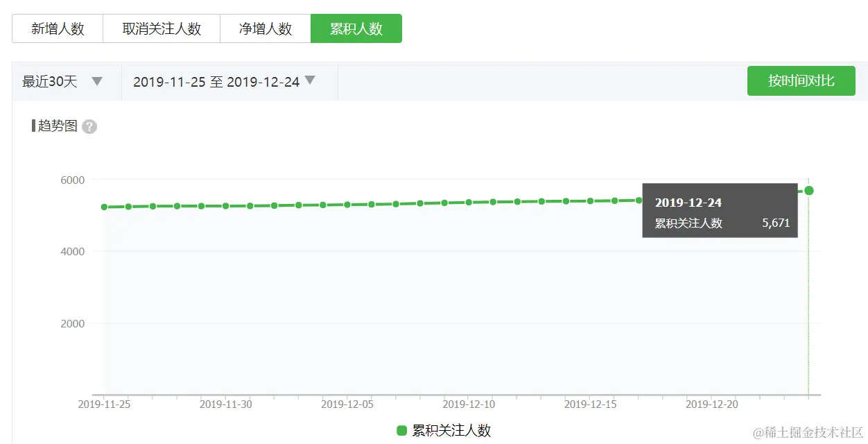Click the 2019-11-25 data point on chart
868x444 pixels.
tap(104, 207)
